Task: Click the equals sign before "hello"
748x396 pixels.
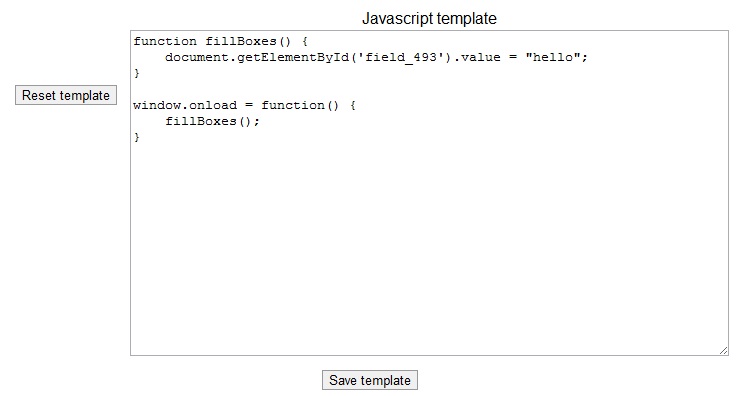Action: 512,57
